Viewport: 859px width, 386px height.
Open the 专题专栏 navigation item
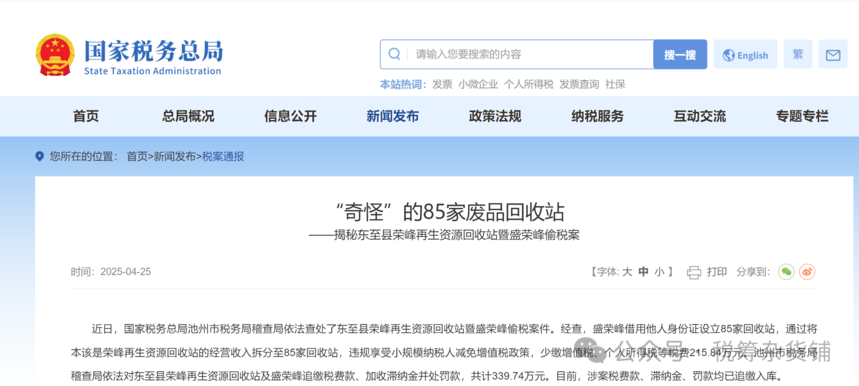click(x=802, y=116)
